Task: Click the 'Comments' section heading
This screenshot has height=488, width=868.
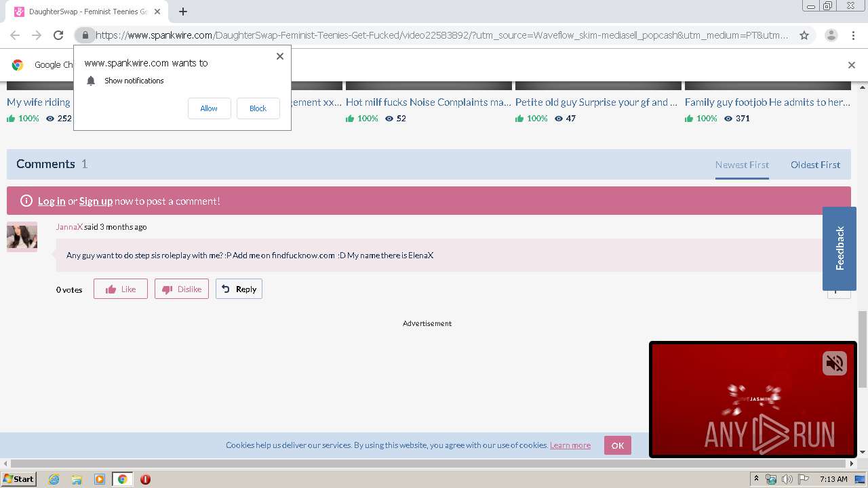Action: click(x=45, y=164)
